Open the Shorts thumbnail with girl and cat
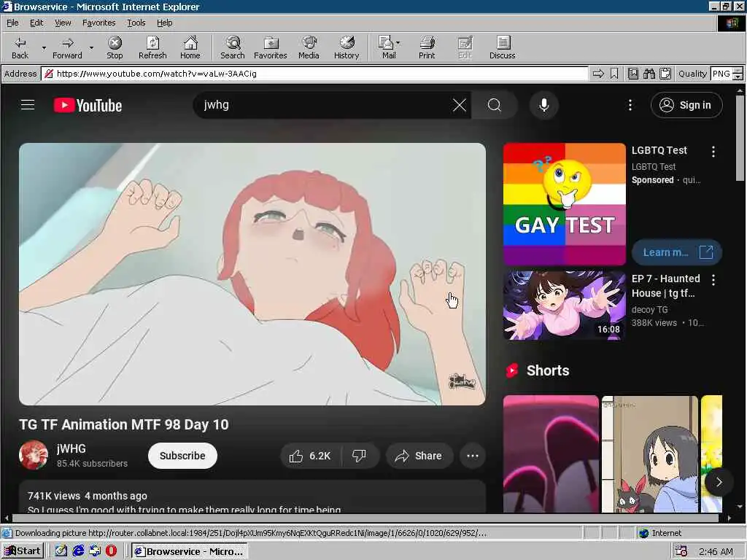 650,454
